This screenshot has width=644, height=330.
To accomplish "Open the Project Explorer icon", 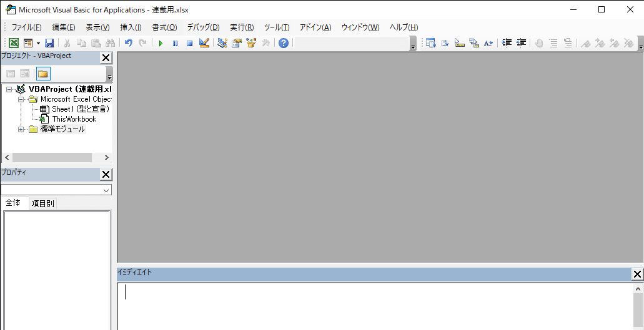I will click(x=222, y=43).
